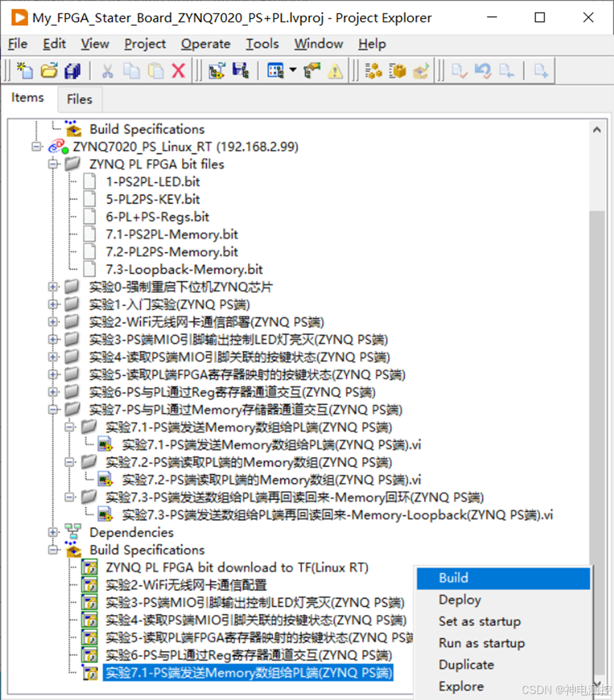Click the Filter view toolbar icon
The image size is (614, 700).
point(275,71)
